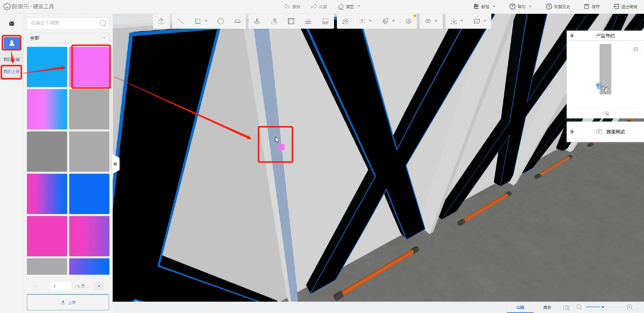
Task: Toggle the 2D view button in navigator
Action: tap(635, 49)
